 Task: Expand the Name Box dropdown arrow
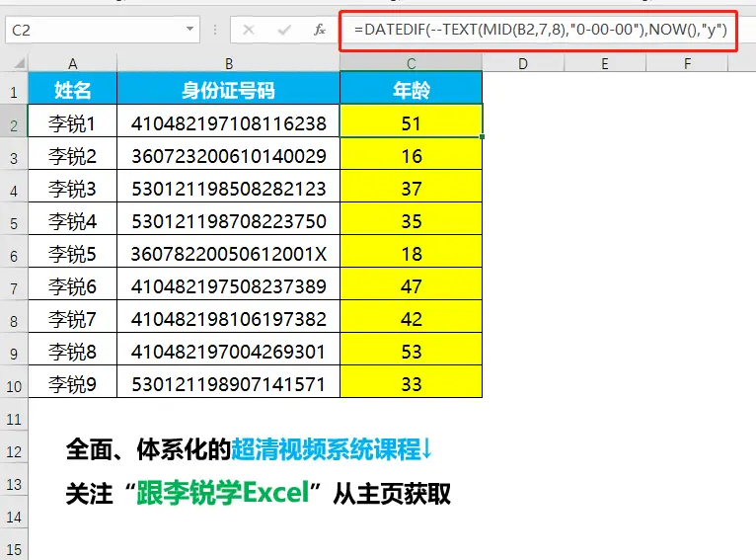point(189,30)
